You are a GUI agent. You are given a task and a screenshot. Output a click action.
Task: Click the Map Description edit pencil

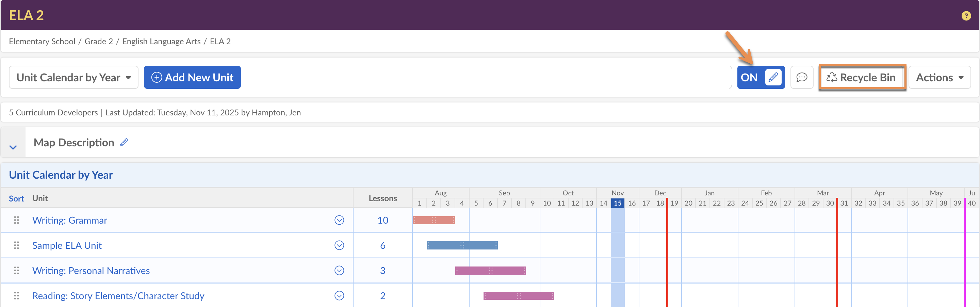click(124, 143)
